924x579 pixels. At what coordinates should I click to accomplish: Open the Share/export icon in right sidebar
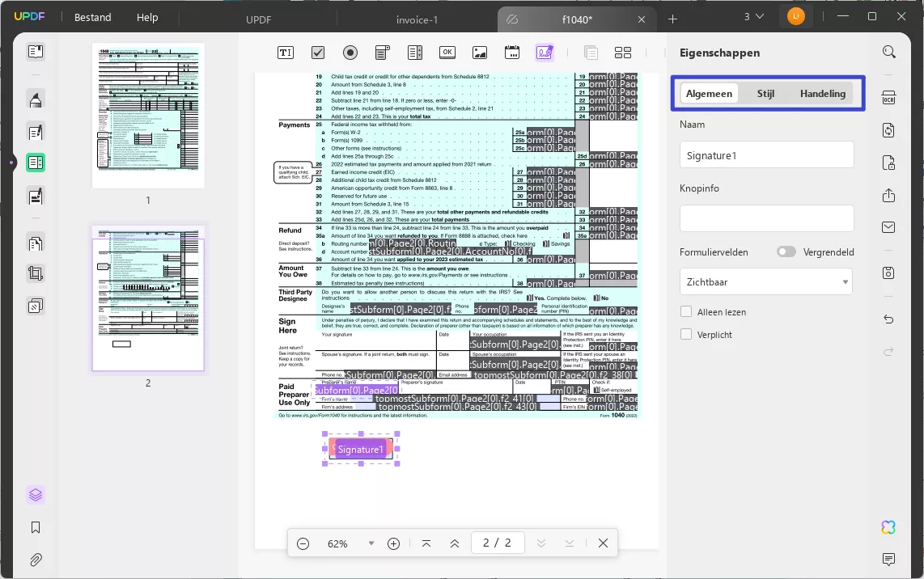(888, 195)
